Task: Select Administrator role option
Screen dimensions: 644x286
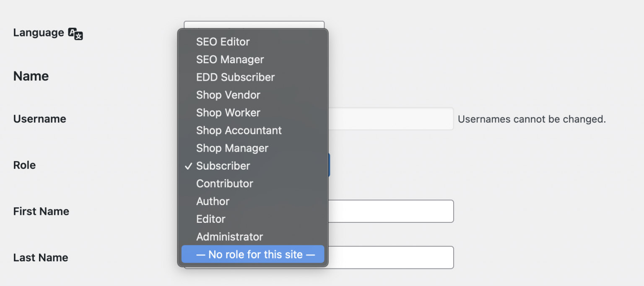Action: 229,236
